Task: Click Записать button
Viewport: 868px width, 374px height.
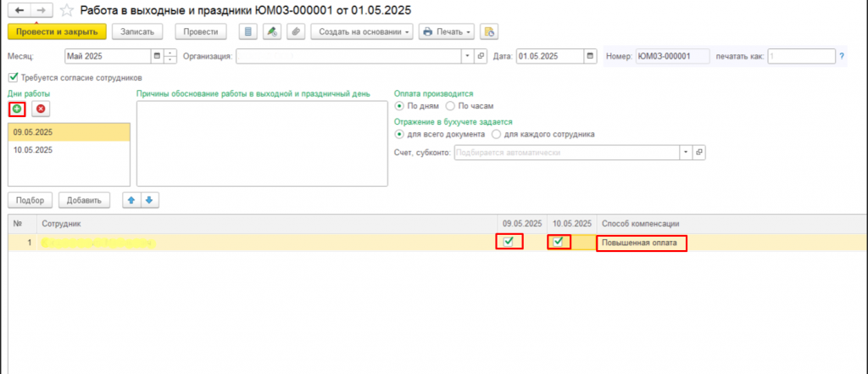Action: click(x=137, y=31)
